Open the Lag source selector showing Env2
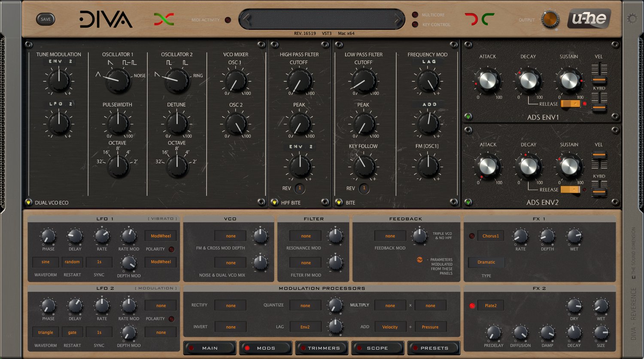The width and height of the screenshot is (644, 359). coord(305,327)
